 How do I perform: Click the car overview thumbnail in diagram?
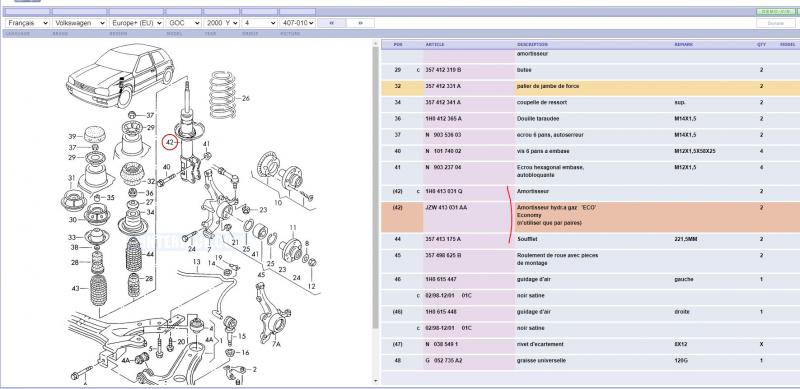(120, 76)
